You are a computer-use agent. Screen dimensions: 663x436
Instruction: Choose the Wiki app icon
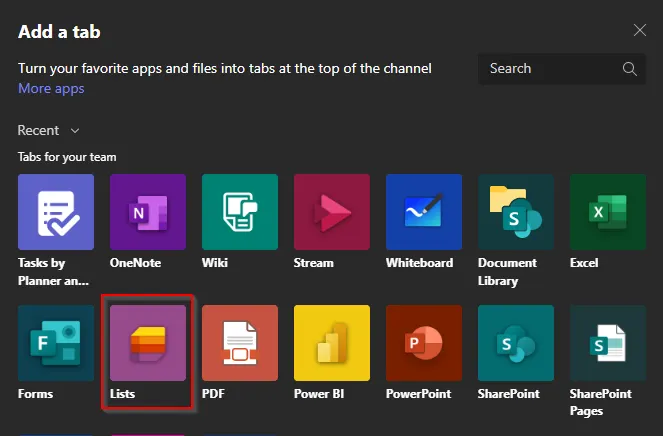click(x=240, y=212)
